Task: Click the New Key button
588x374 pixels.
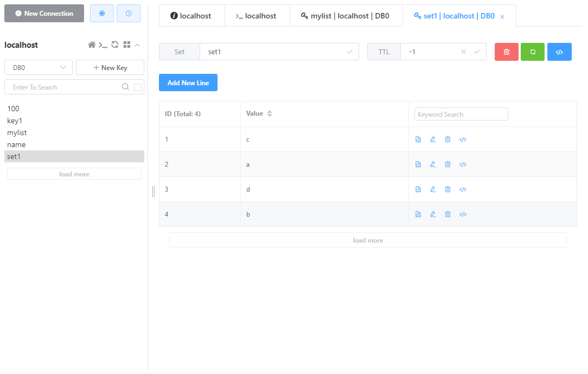Action: click(110, 67)
